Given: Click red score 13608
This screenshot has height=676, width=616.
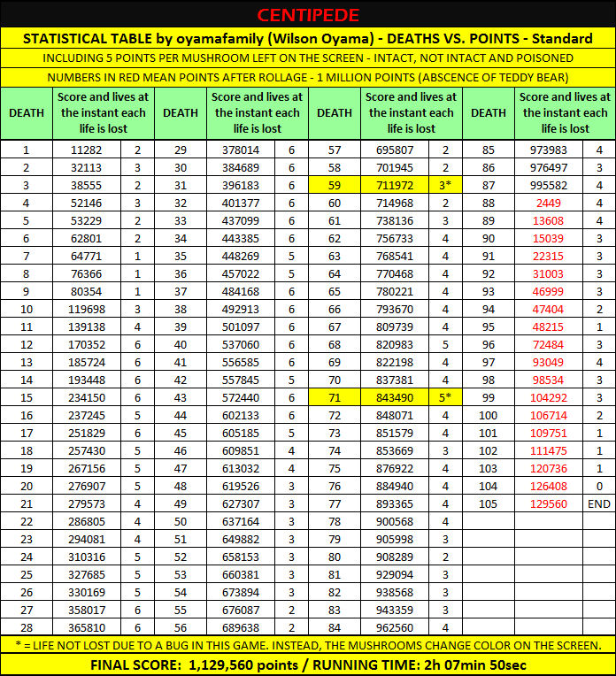Looking at the screenshot, I should (548, 220).
